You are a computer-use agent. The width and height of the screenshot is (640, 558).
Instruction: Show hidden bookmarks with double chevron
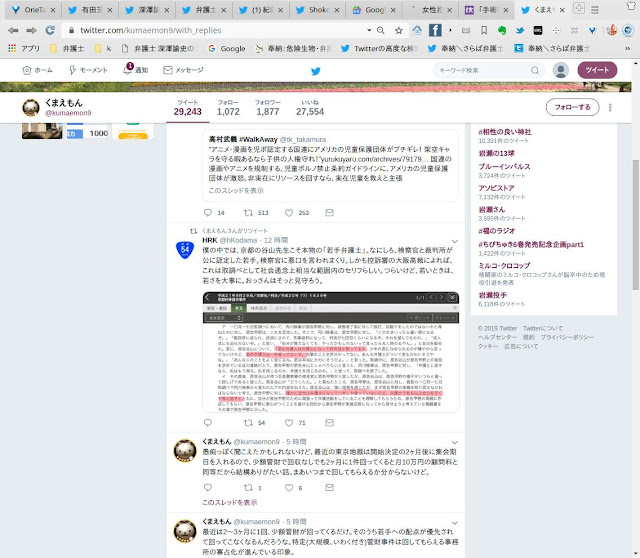[x=627, y=48]
